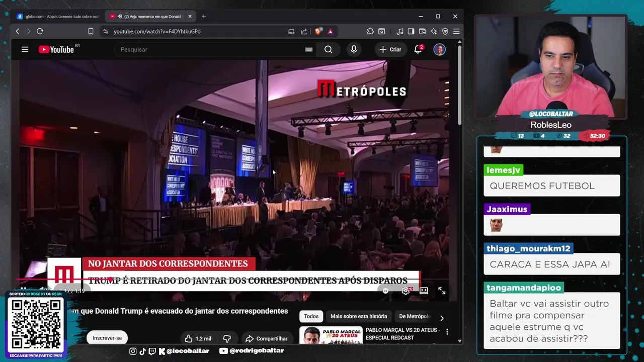The height and width of the screenshot is (362, 644).
Task: Click the sorteio QR code overlay
Action: point(36,325)
